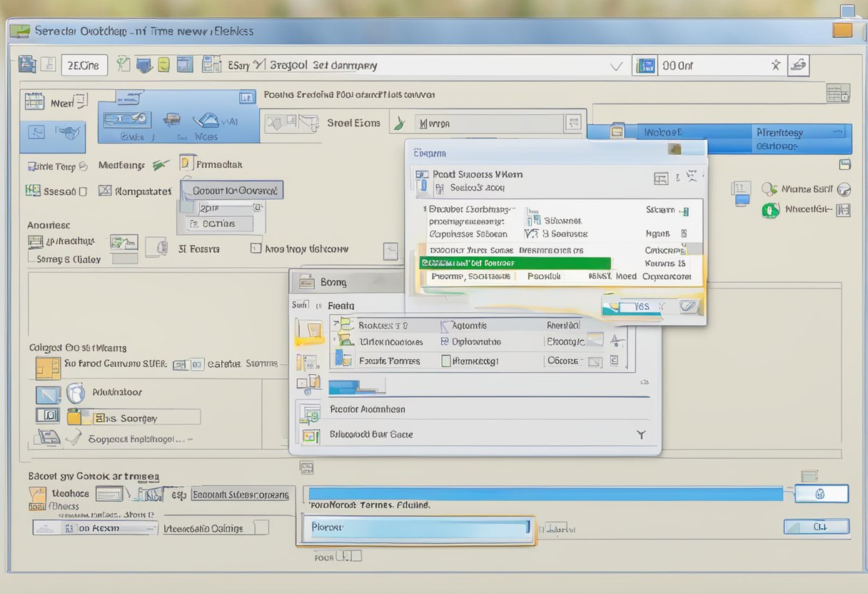Screen dimensions: 868x594
Task: Click inside the Plorort input field
Action: (417, 530)
